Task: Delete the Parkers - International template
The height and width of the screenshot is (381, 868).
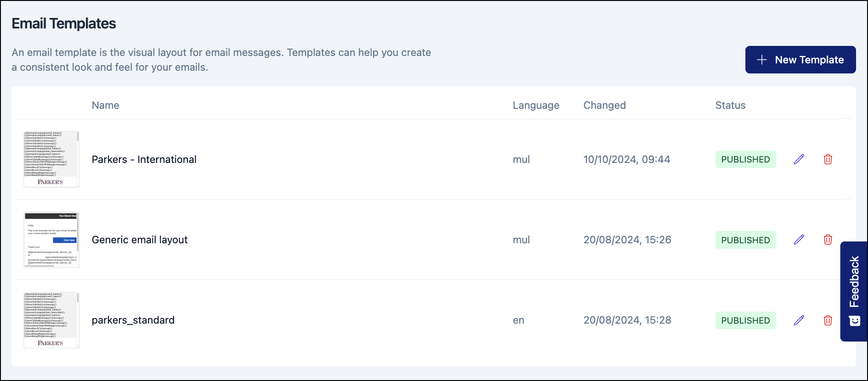Action: pos(828,159)
